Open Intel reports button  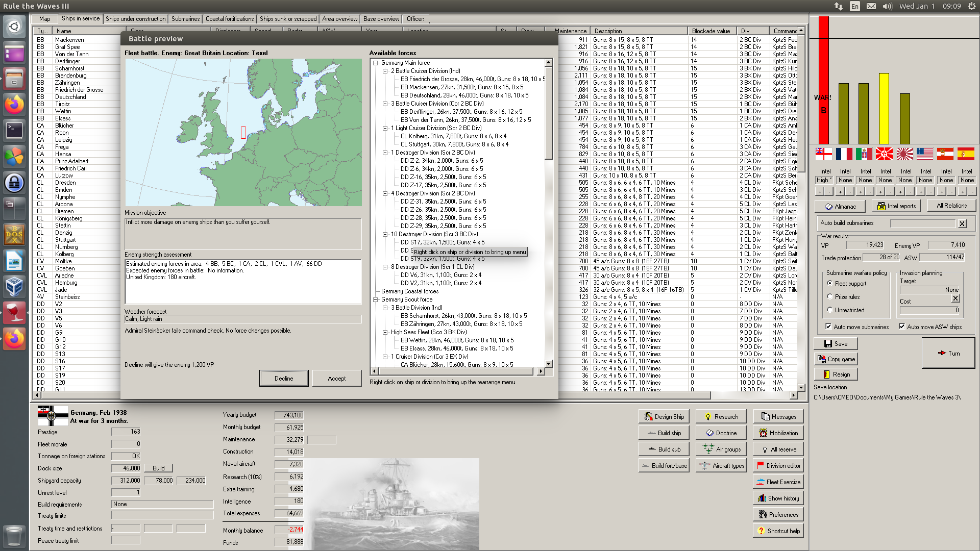896,206
